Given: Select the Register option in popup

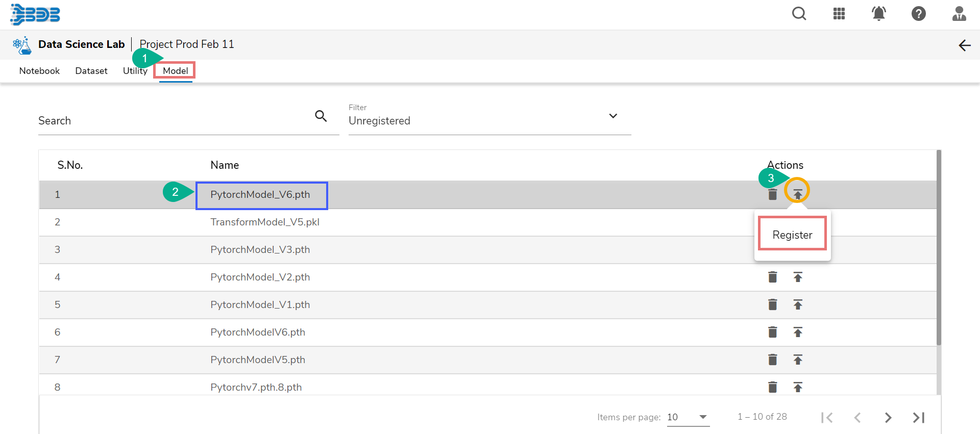Looking at the screenshot, I should coord(792,235).
